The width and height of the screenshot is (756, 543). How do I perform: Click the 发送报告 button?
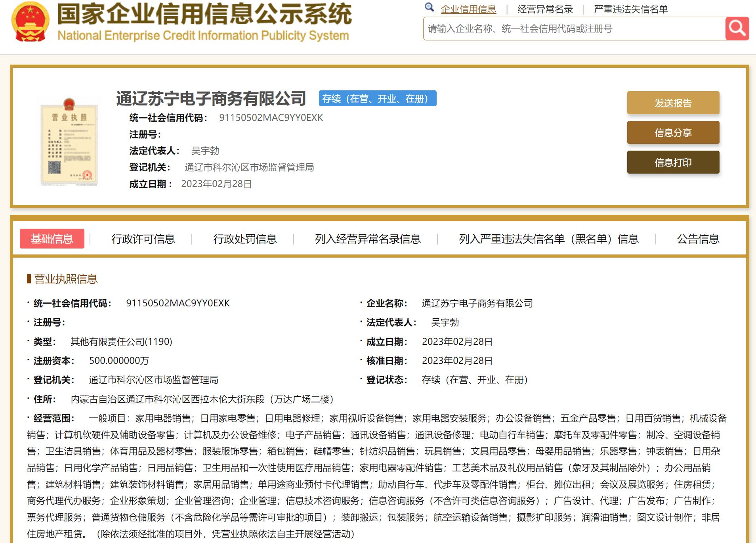(x=673, y=103)
